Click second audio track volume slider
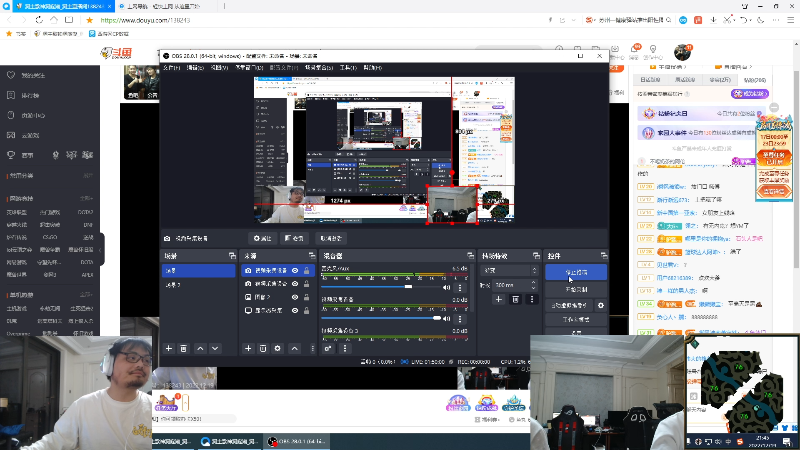This screenshot has height=450, width=800. 380,318
